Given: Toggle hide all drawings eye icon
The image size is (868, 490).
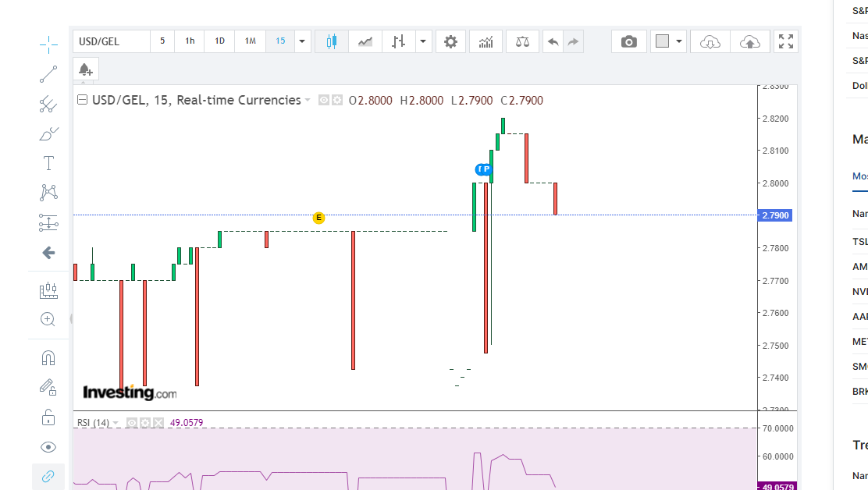Looking at the screenshot, I should (48, 447).
